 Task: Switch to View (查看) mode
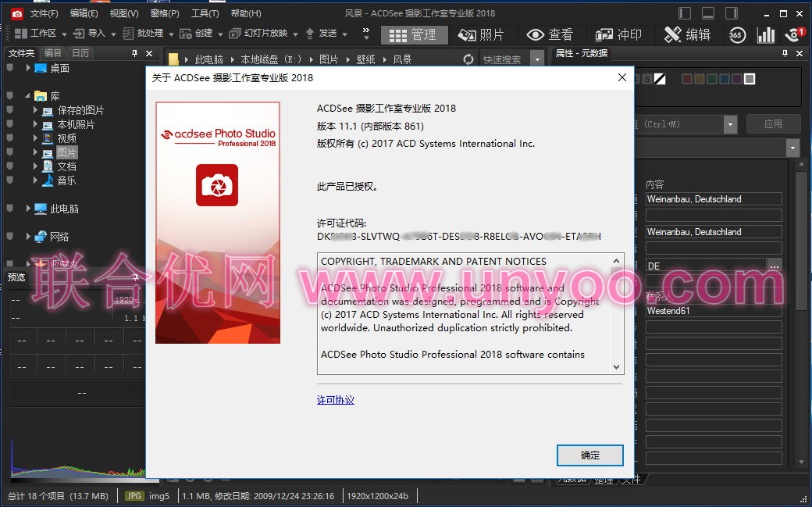coord(550,34)
